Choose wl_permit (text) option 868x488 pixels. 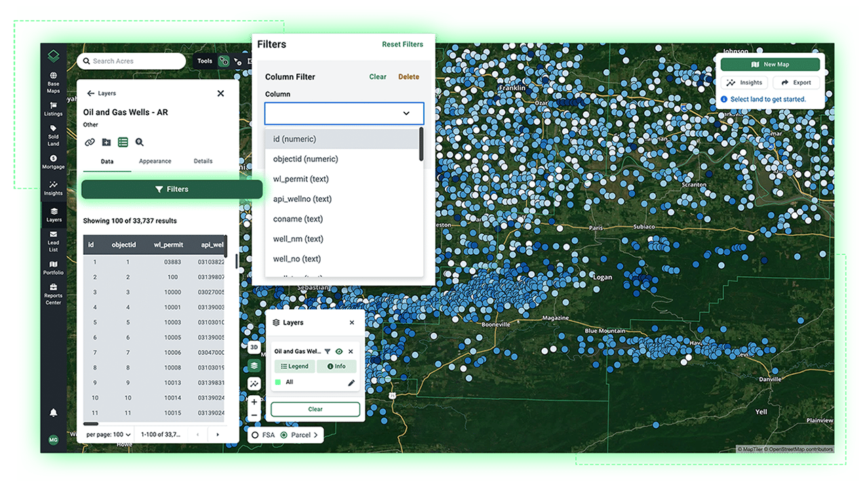[342, 179]
